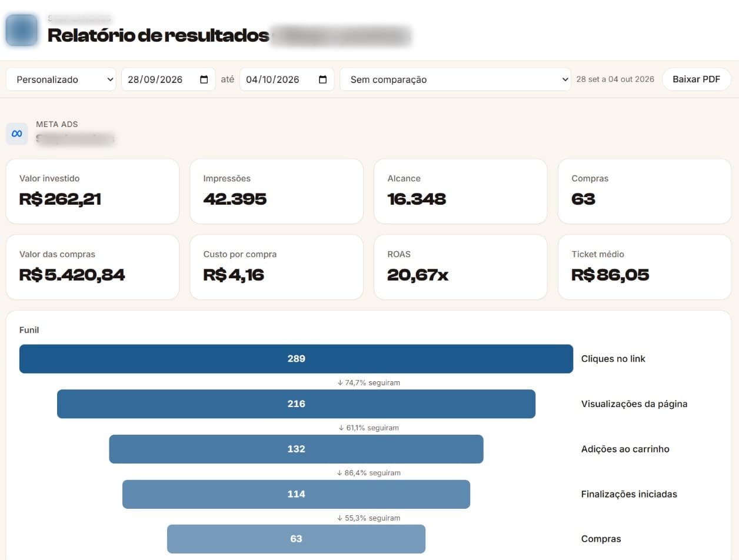Viewport: 739px width, 560px height.
Task: Click the Visualizações da página label
Action: click(x=634, y=404)
